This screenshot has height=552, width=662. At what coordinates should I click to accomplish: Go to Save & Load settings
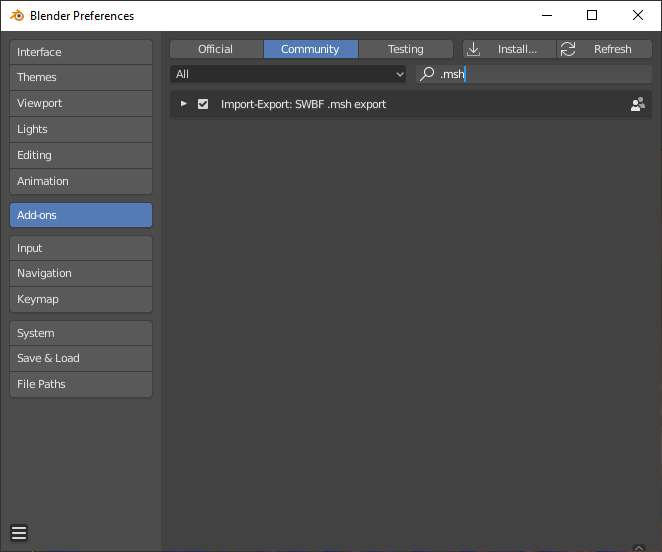click(81, 358)
